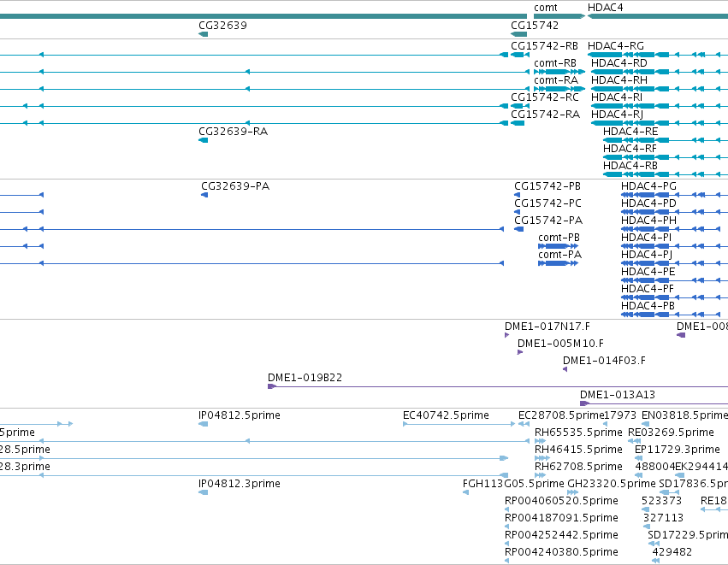Click the CG15742-PA protein label

tap(547, 221)
